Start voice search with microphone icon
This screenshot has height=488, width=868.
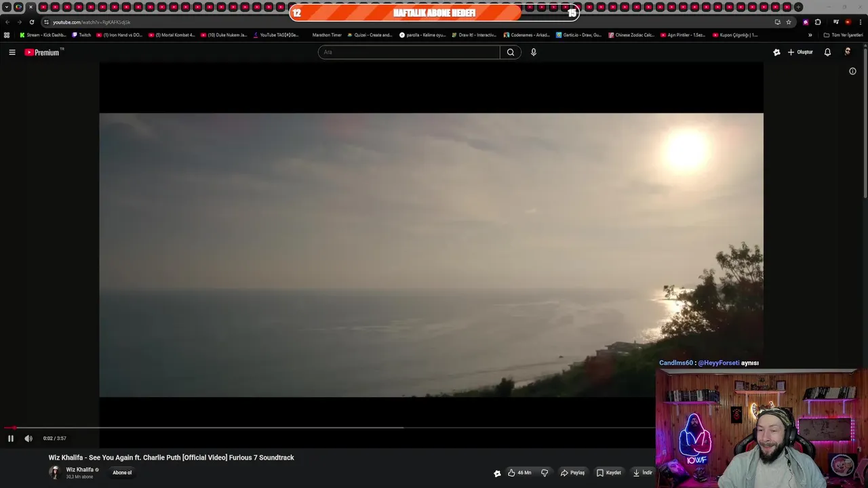[x=534, y=52]
